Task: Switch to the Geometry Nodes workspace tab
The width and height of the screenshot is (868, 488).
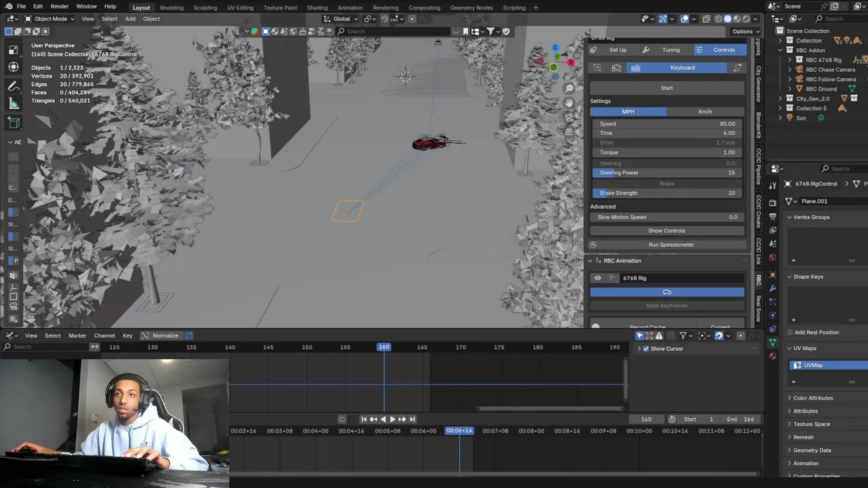Action: coord(471,7)
